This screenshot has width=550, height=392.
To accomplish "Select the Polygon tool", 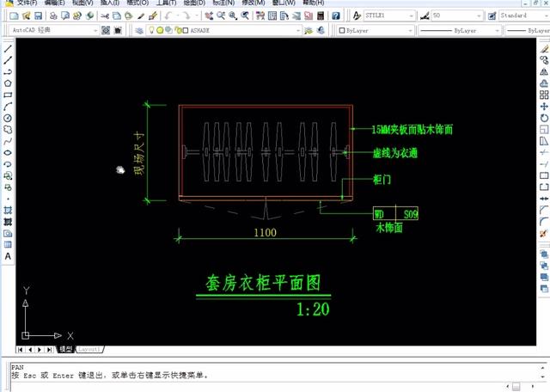I will click(x=8, y=83).
